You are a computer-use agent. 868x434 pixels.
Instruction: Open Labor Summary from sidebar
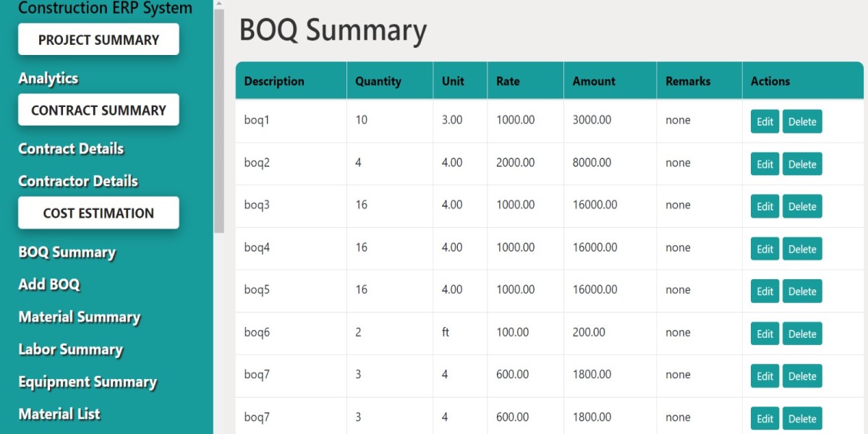point(70,349)
